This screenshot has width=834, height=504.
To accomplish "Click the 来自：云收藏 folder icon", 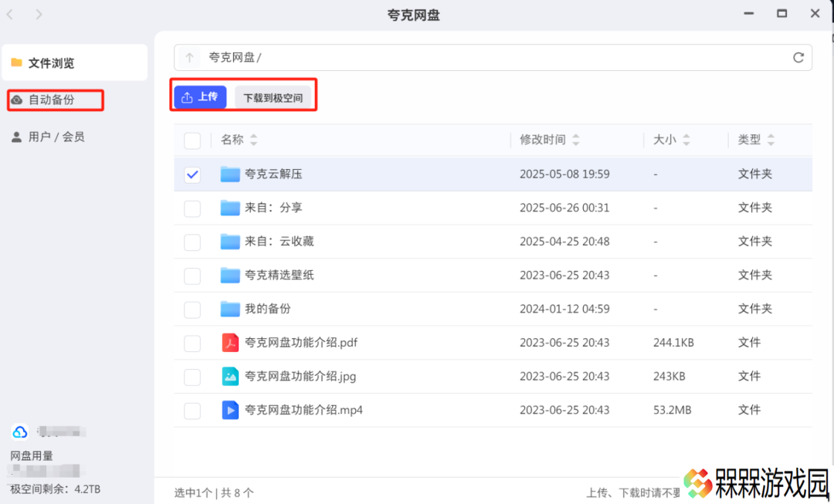I will (x=230, y=242).
